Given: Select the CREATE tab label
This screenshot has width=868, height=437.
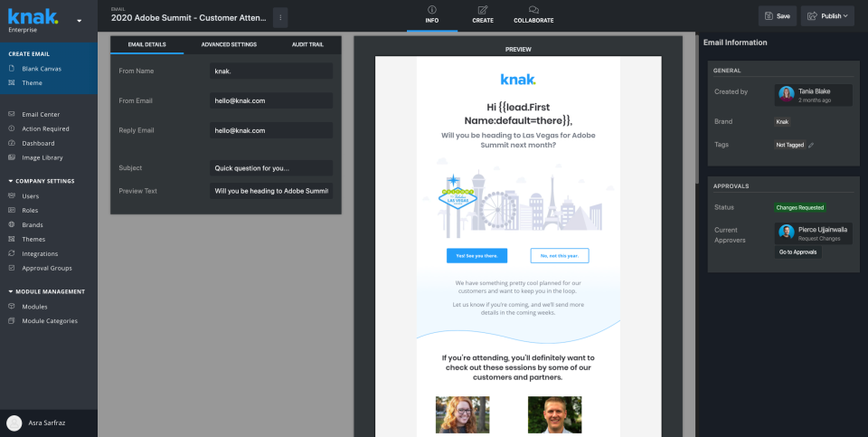Looking at the screenshot, I should point(483,21).
